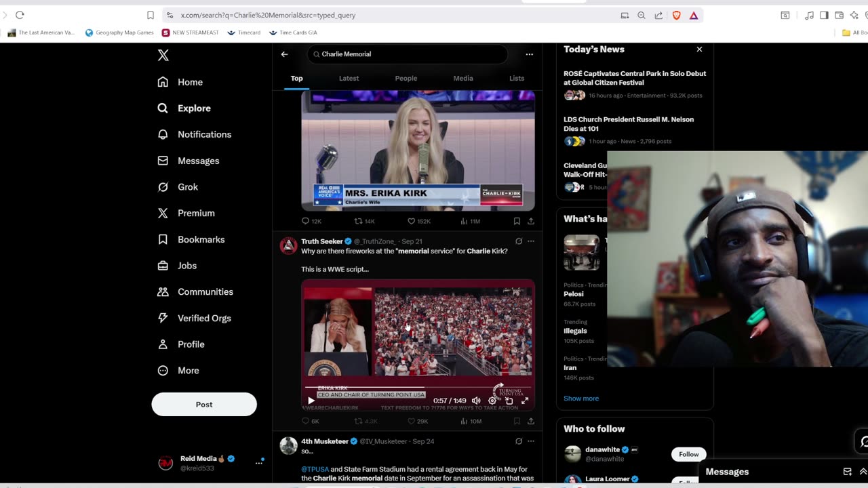The height and width of the screenshot is (488, 868).
Task: Open the Pelosi trending topic
Action: click(573, 294)
